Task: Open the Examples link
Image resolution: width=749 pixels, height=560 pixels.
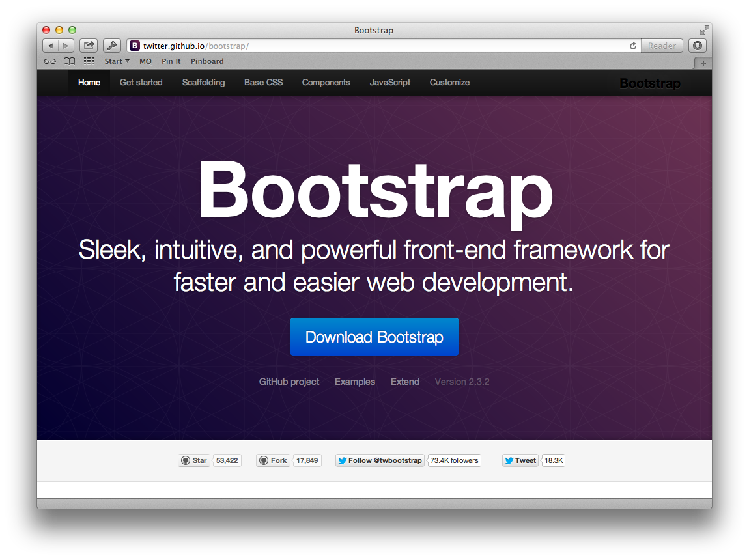Action: tap(355, 382)
